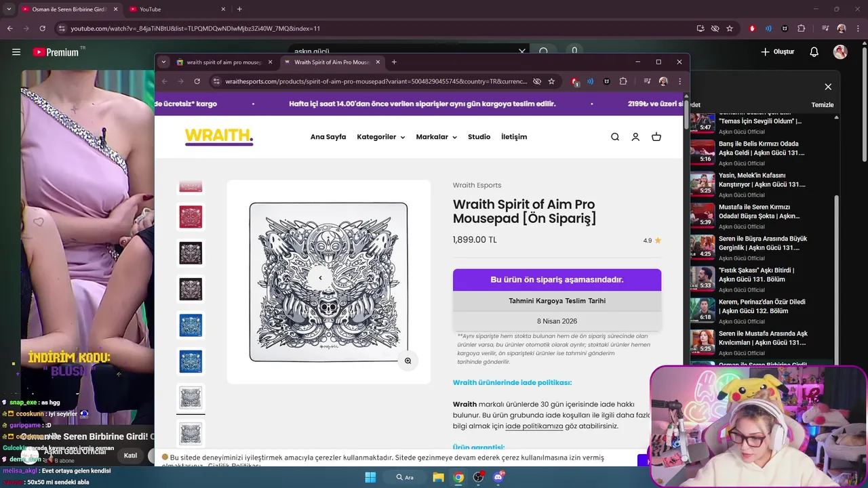Go to Ana Sayfa on Wraith

tap(328, 137)
